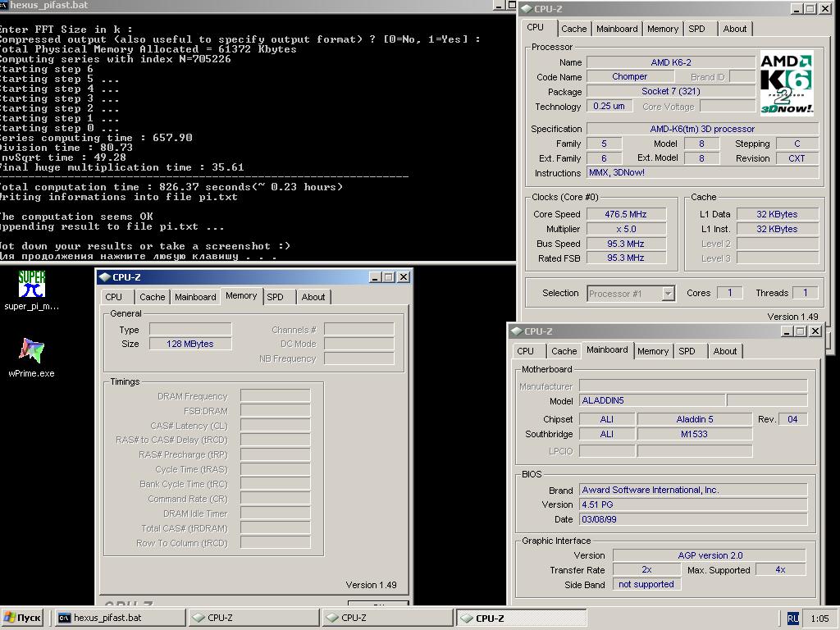
Task: Click the 4.51 PG BIOS version
Action: [693, 504]
